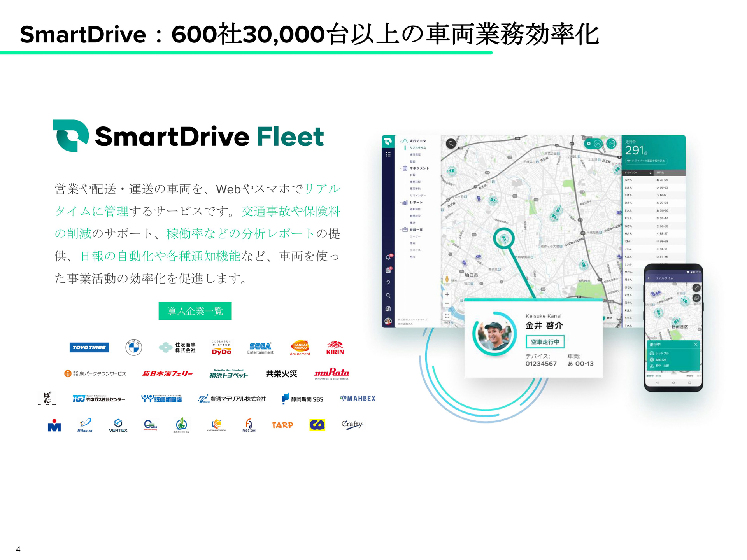
Task: Open the notifications bell icon
Action: tap(389, 257)
